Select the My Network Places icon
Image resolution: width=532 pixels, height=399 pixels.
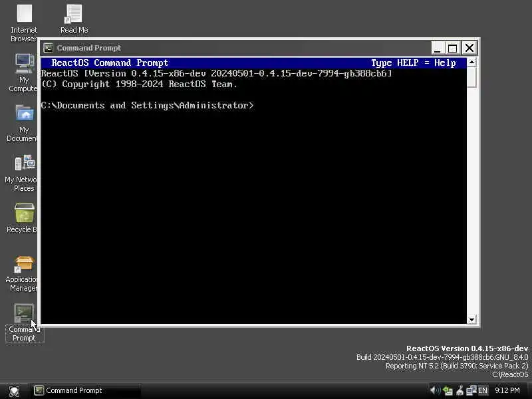(x=21, y=174)
